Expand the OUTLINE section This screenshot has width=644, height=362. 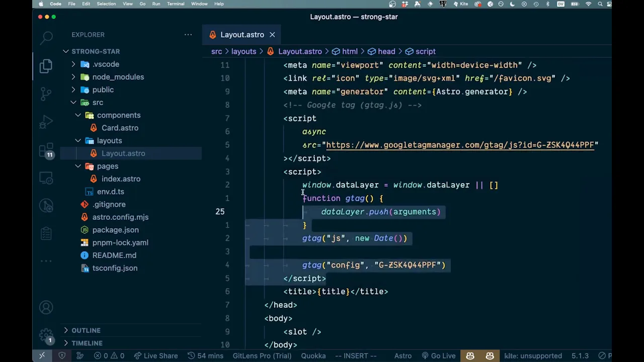pos(86,330)
